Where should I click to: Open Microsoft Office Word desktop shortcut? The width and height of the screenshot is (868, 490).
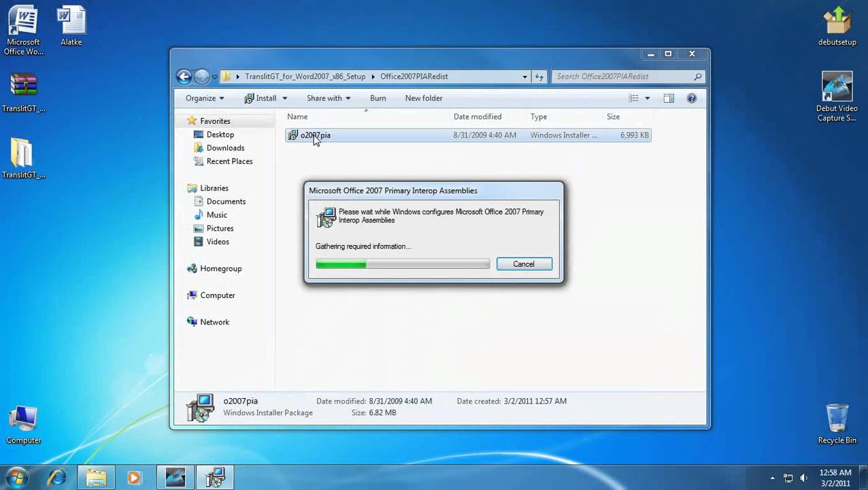(23, 31)
